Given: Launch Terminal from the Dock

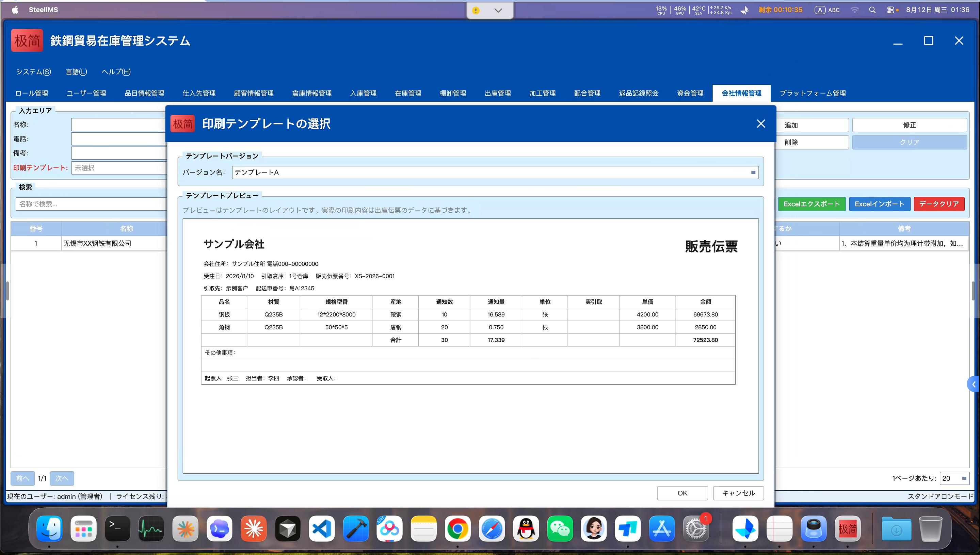Looking at the screenshot, I should coord(117,528).
